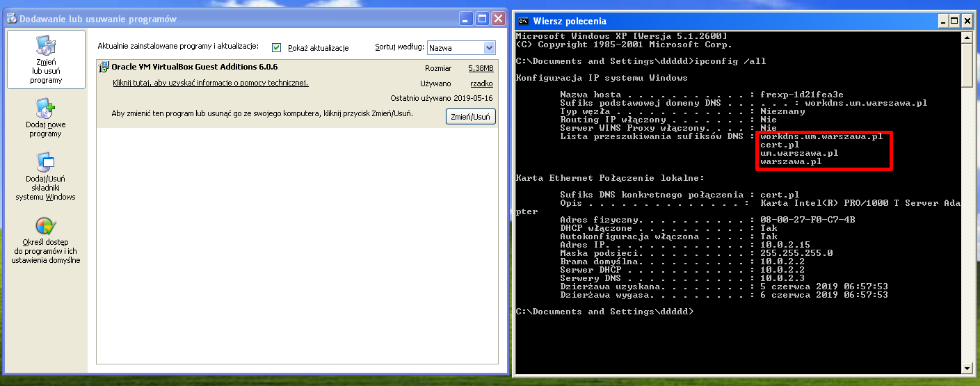Click the Oracle VirtualBox Guest Additions icon
This screenshot has height=386, width=980.
tap(104, 67)
